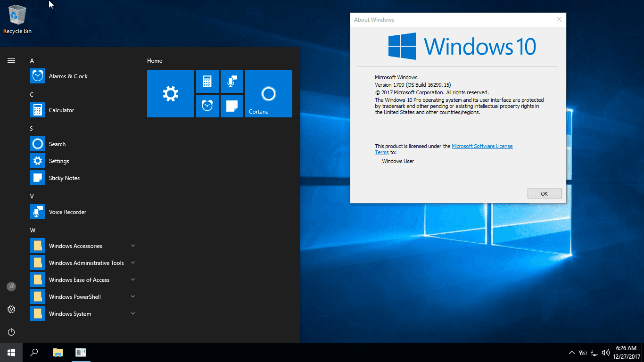This screenshot has height=362, width=644.
Task: Expand the Windows PowerShell folder
Action: 75,296
